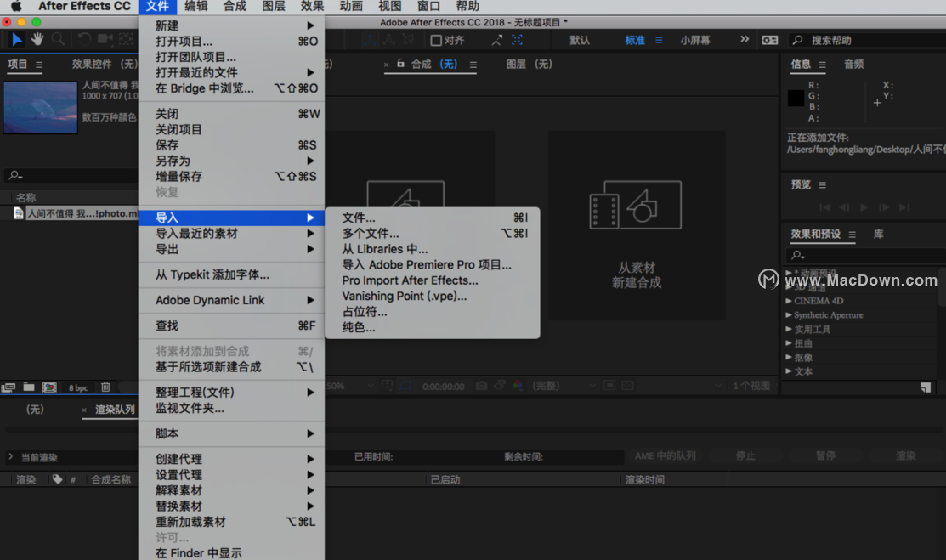Click the AME 中的队列 button
946x560 pixels.
(665, 456)
